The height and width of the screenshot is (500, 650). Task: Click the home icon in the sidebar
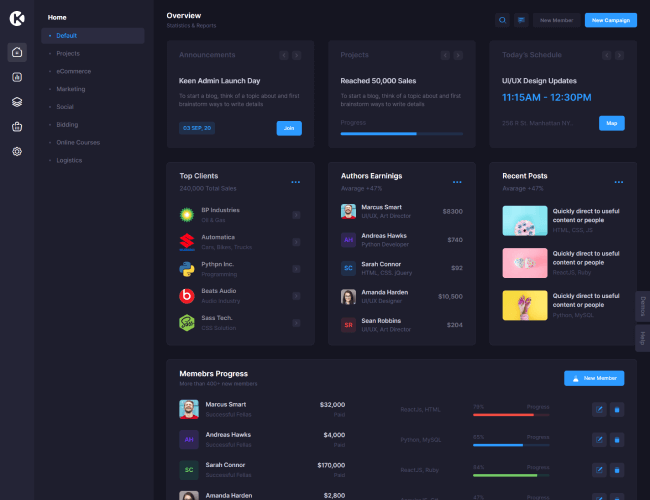(x=17, y=52)
